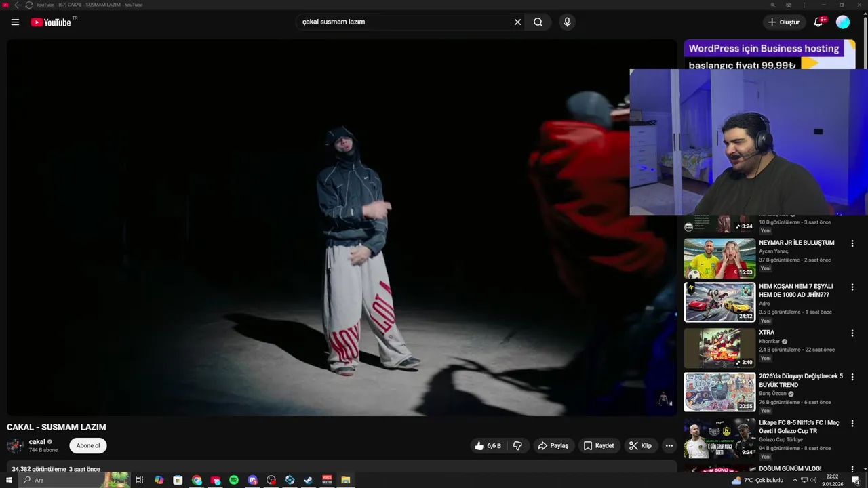Dislike the video with thumbs-down
868x488 pixels.
coord(517,446)
